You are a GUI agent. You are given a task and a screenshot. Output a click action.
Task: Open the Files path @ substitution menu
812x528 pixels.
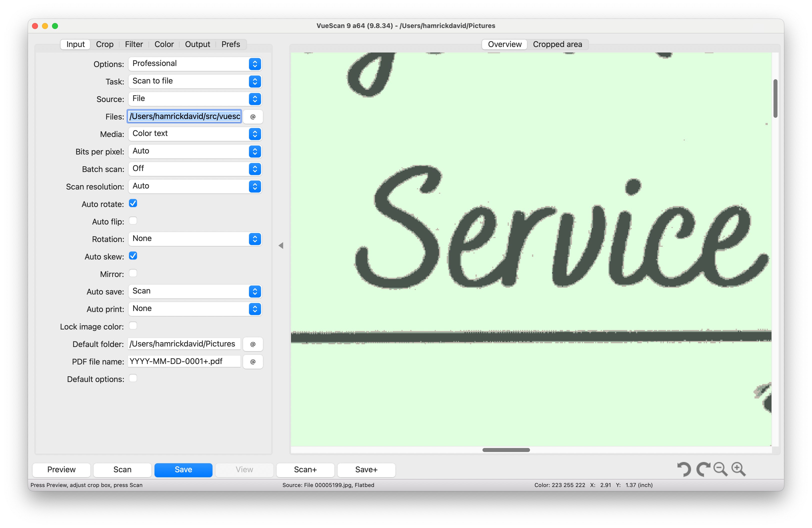(x=252, y=116)
